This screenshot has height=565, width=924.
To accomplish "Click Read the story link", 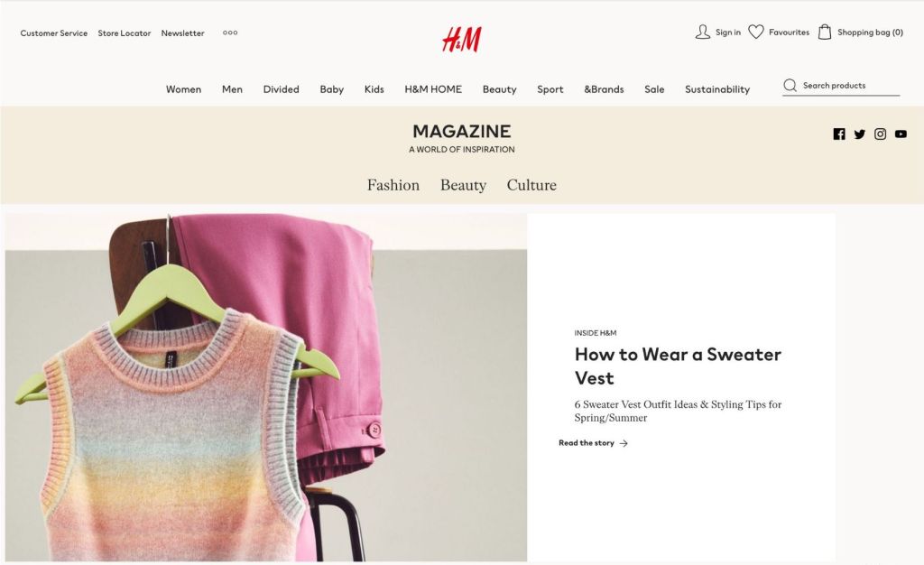I will click(594, 443).
